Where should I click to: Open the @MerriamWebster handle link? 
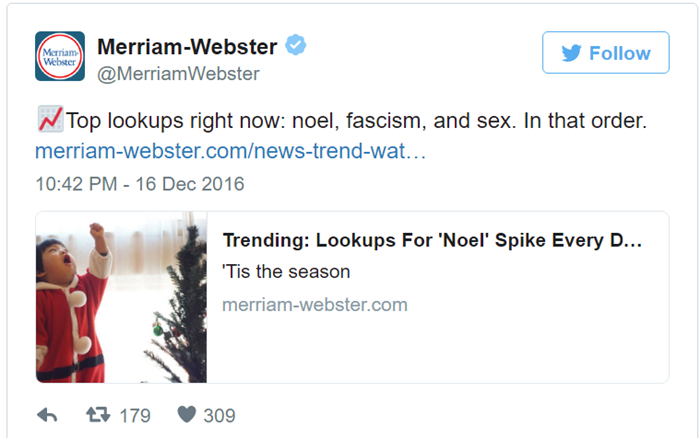(x=178, y=73)
